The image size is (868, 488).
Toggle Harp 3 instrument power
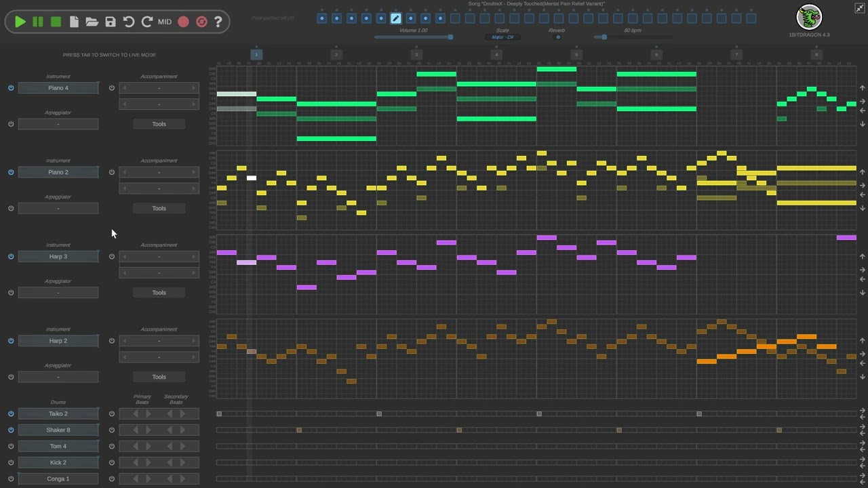click(11, 256)
